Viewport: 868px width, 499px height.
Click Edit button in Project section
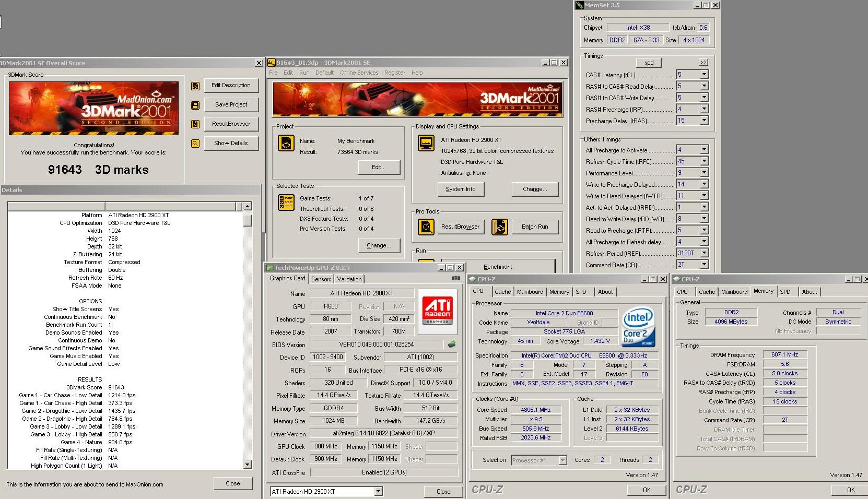click(x=379, y=168)
